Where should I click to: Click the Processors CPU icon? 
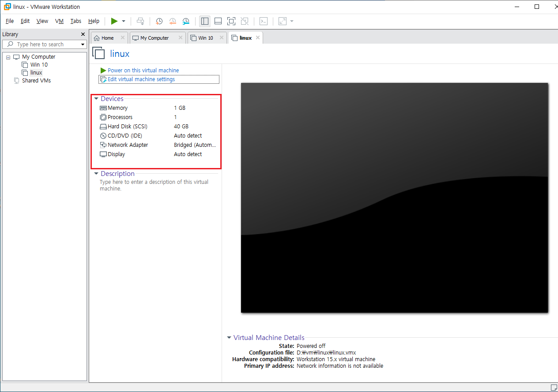[x=103, y=117]
